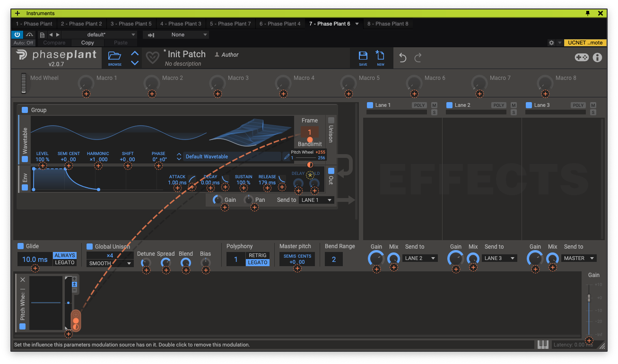Pin the Instruments window
The image size is (618, 364).
pyautogui.click(x=588, y=13)
